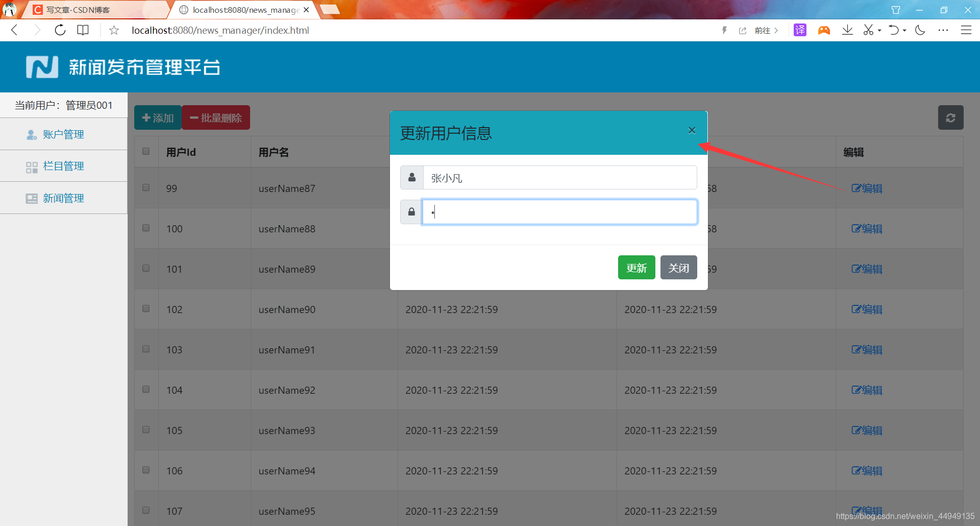This screenshot has width=980, height=526.
Task: Click the person icon beside username field
Action: click(411, 177)
